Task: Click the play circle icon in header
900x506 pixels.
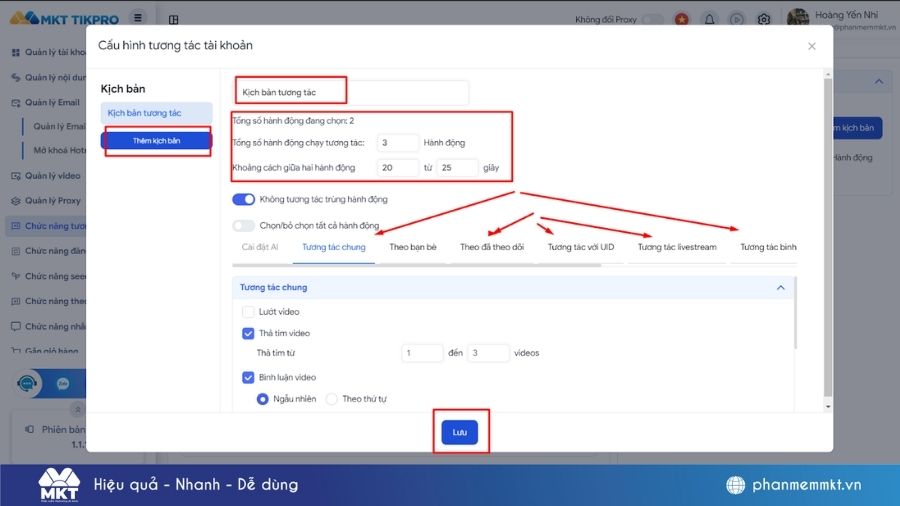Action: coord(736,19)
